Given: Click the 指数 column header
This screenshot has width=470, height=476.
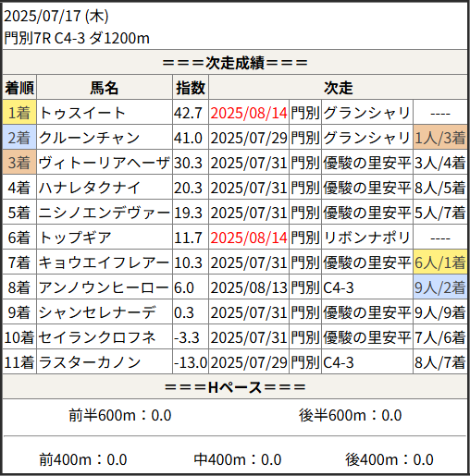Looking at the screenshot, I should tap(191, 88).
